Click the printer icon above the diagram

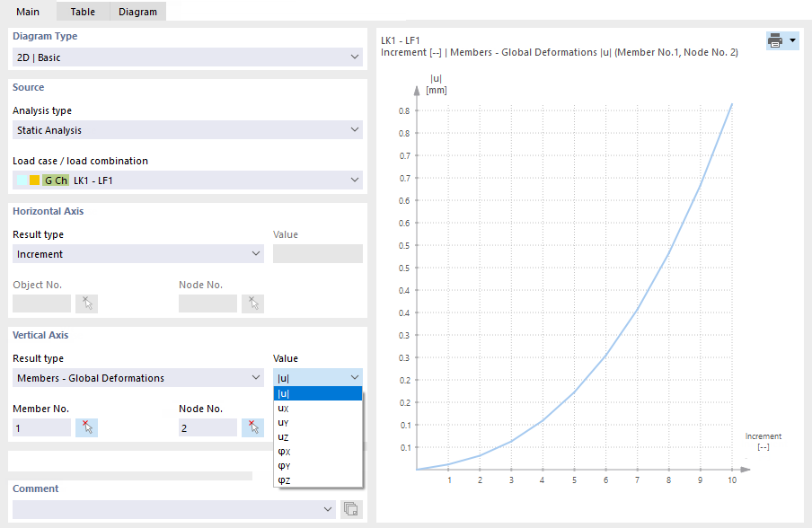[x=773, y=40]
